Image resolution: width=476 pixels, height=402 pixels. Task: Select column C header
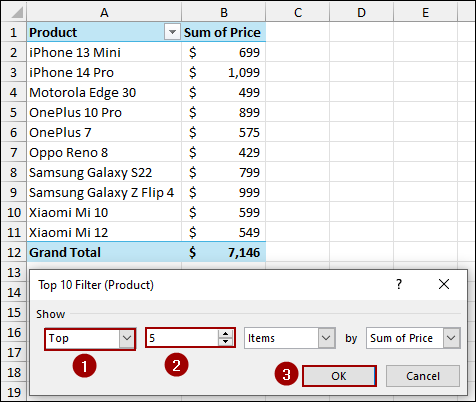pos(298,12)
